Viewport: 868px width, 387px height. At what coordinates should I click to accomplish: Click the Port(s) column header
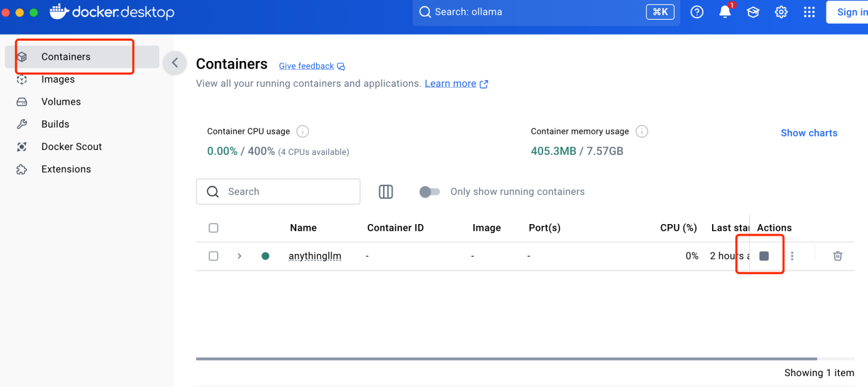(545, 228)
